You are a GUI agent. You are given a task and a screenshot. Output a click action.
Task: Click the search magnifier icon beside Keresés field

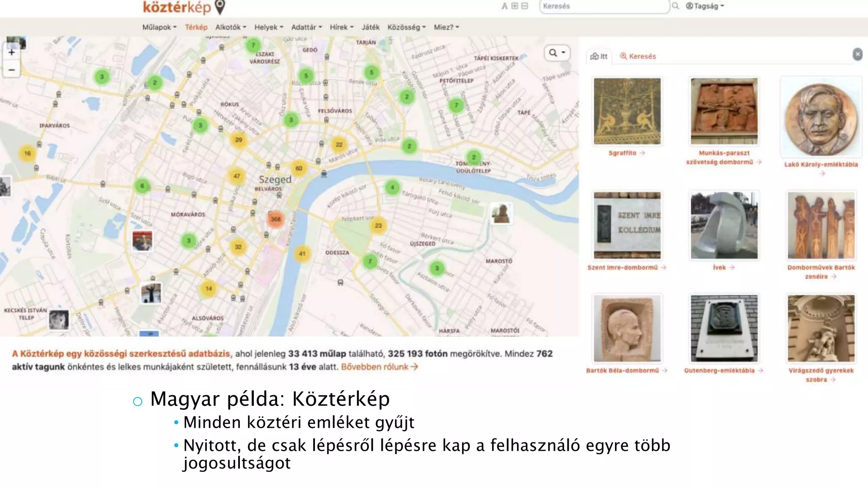tap(676, 6)
